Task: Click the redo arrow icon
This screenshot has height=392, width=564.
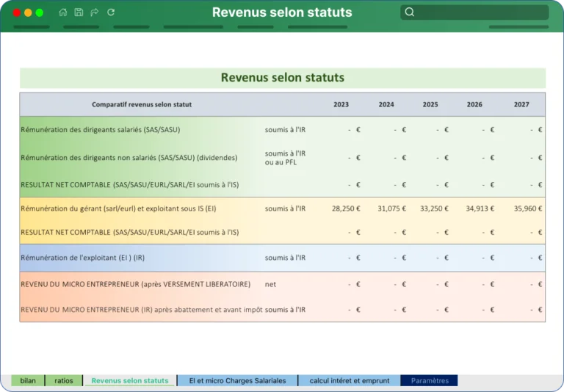Action: tap(95, 12)
